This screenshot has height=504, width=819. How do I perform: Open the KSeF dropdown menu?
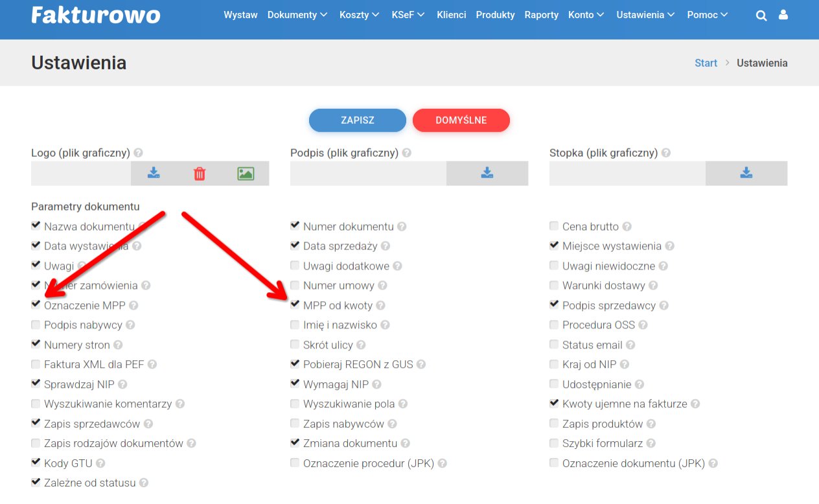[408, 15]
